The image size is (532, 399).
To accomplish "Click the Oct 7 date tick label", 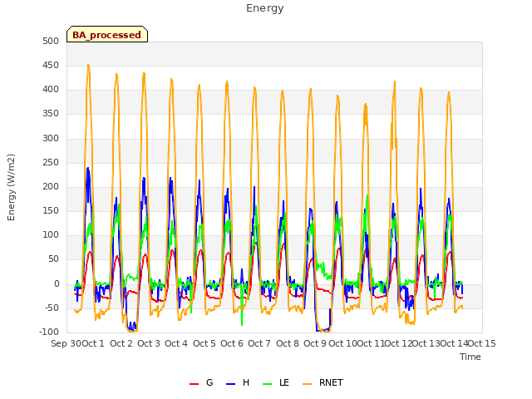I will [x=259, y=343].
